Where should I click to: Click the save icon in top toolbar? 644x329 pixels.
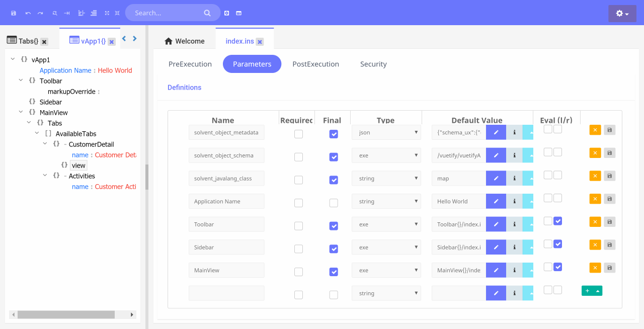point(14,13)
